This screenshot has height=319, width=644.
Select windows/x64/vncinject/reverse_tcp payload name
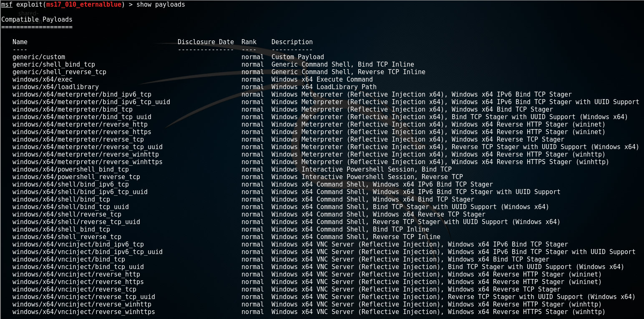click(74, 289)
